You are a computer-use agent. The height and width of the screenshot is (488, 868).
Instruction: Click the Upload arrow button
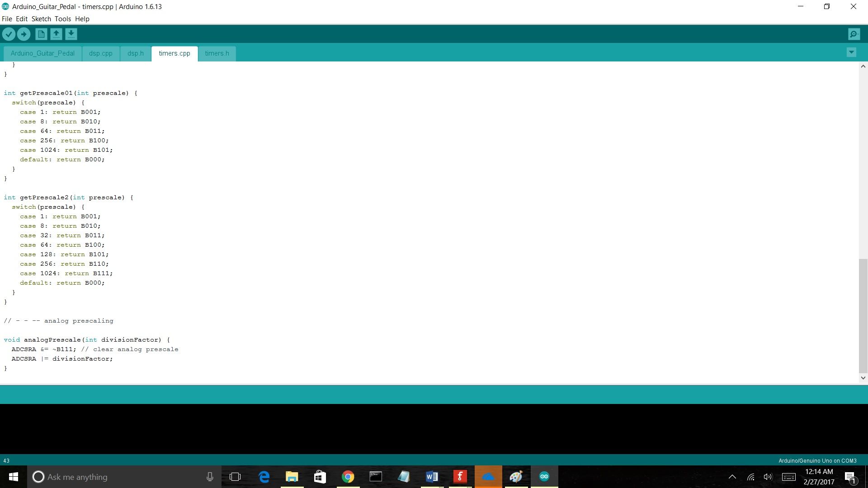(24, 34)
